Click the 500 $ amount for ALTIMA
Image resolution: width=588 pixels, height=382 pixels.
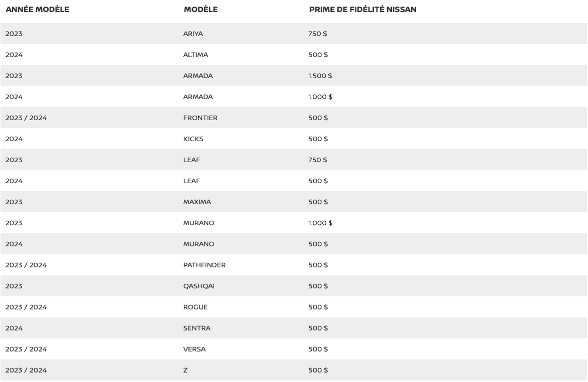coord(318,55)
